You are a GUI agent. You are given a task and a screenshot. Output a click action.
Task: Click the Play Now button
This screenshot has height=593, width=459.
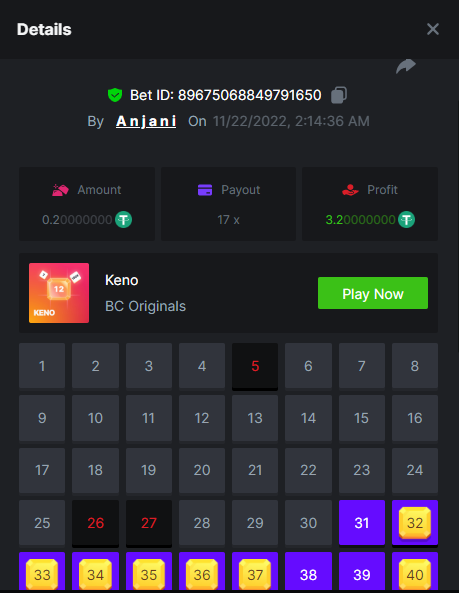tap(373, 293)
